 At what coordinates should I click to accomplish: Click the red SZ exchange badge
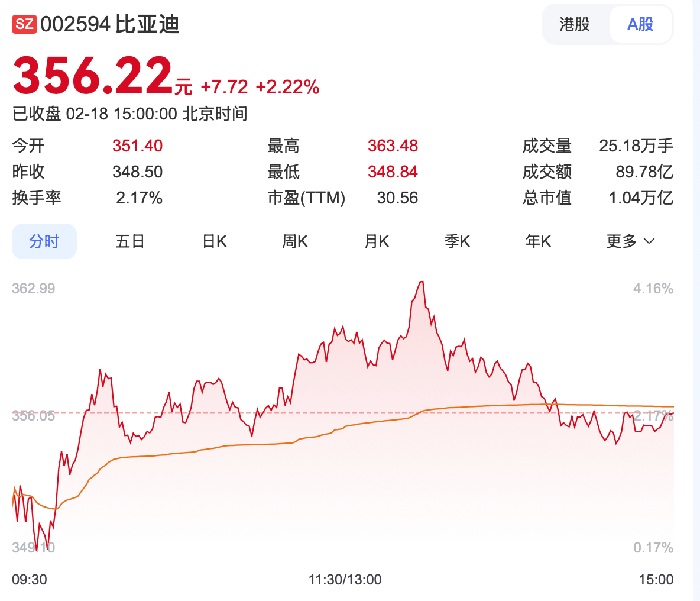[x=24, y=24]
